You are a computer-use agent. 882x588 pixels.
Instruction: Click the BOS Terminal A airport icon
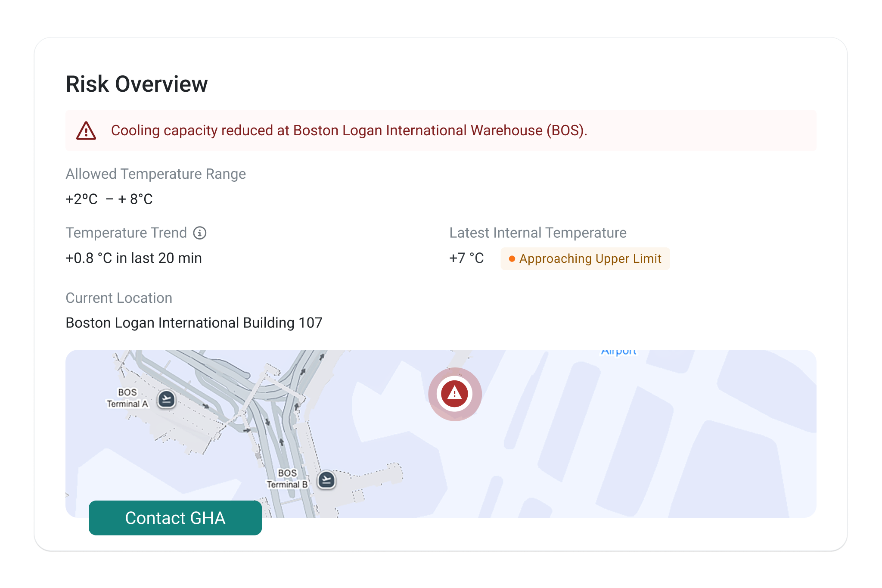click(166, 399)
